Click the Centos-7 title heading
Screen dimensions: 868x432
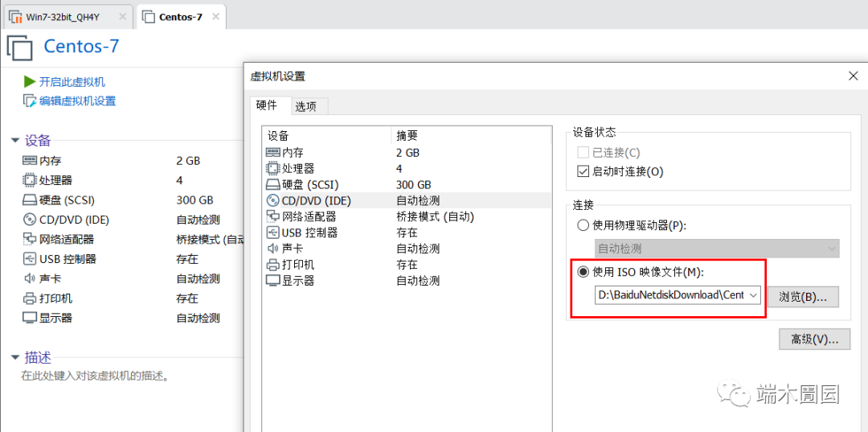tap(81, 46)
